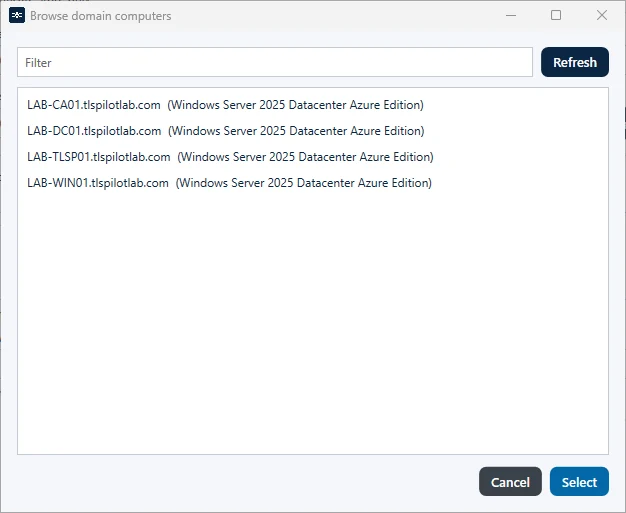
Task: Close the Browse domain computers window
Action: coord(602,16)
